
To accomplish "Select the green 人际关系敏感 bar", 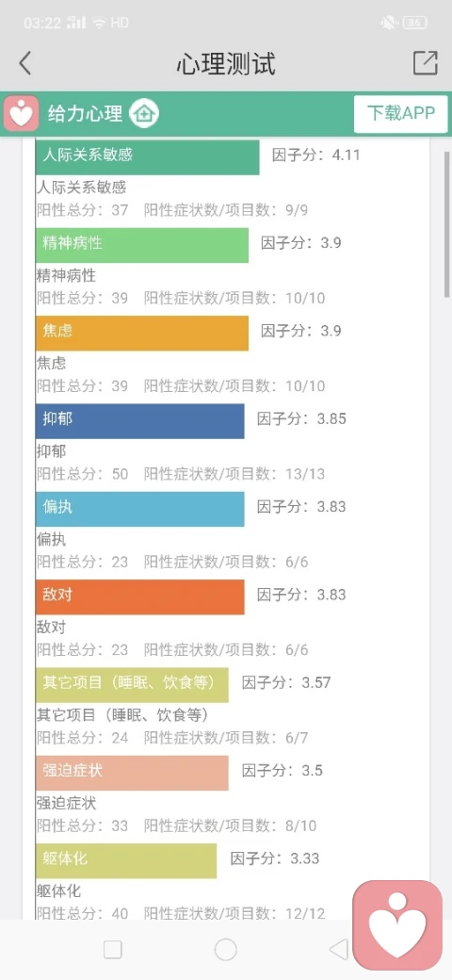I will click(x=147, y=156).
